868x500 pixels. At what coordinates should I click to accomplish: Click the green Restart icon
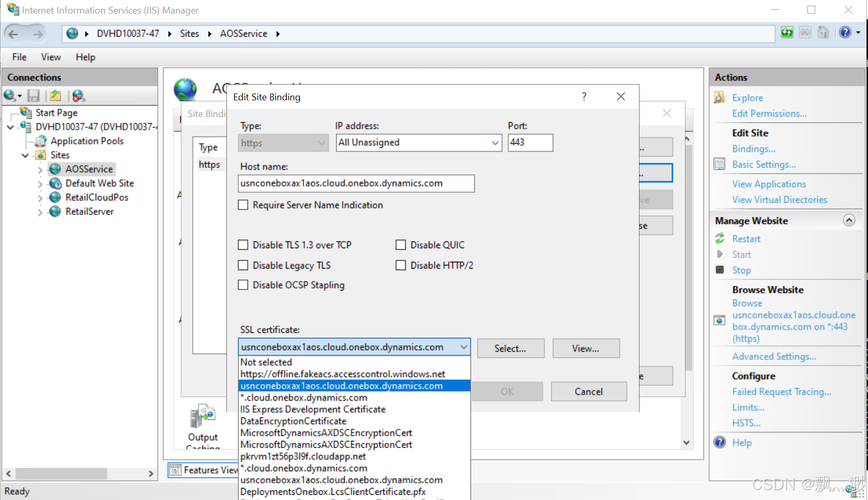click(x=720, y=238)
